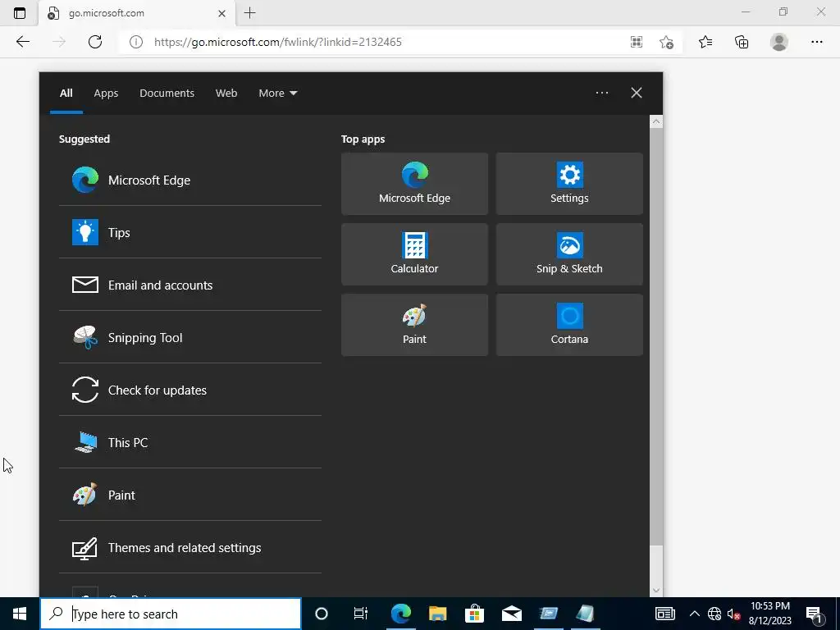The height and width of the screenshot is (630, 840).
Task: Open File Explorer from taskbar
Action: point(438,614)
